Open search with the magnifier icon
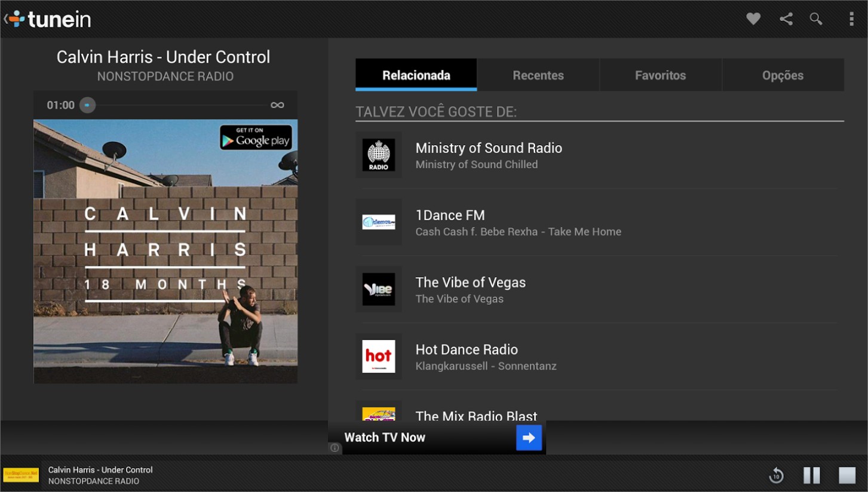The image size is (868, 492). [x=816, y=19]
